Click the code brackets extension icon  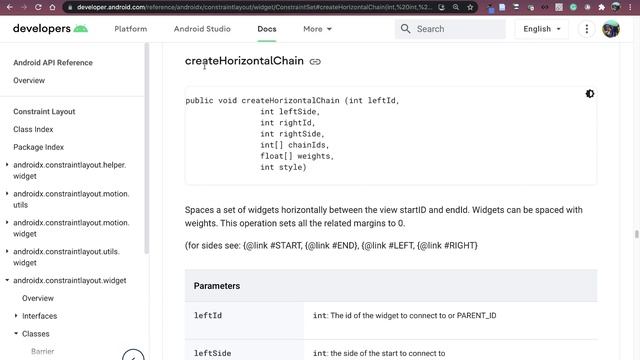click(x=545, y=7)
